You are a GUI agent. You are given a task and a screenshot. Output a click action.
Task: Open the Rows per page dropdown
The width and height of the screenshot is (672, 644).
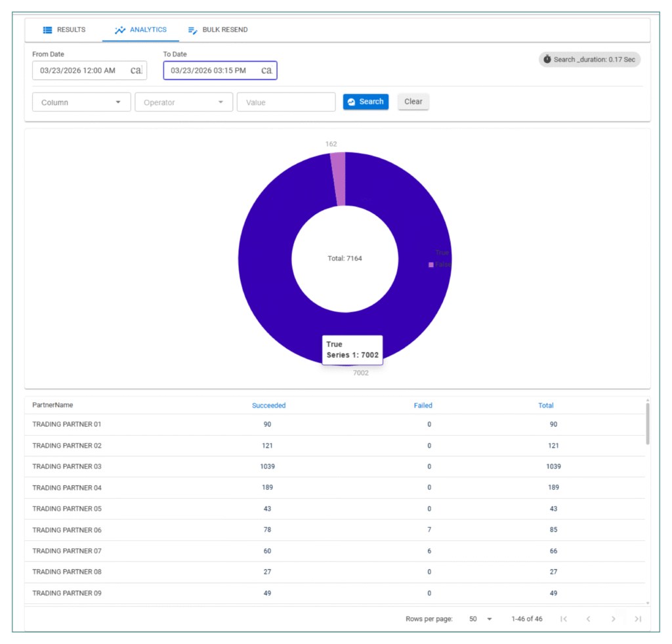pos(480,618)
